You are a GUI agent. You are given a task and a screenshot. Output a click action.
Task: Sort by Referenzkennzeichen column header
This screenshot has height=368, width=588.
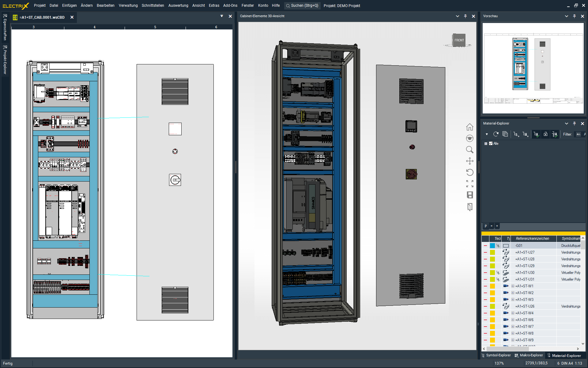[x=532, y=239]
